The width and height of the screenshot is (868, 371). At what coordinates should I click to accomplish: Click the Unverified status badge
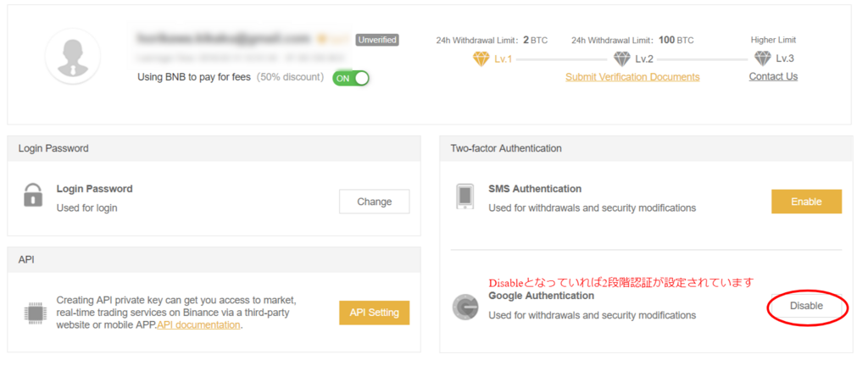[x=377, y=40]
